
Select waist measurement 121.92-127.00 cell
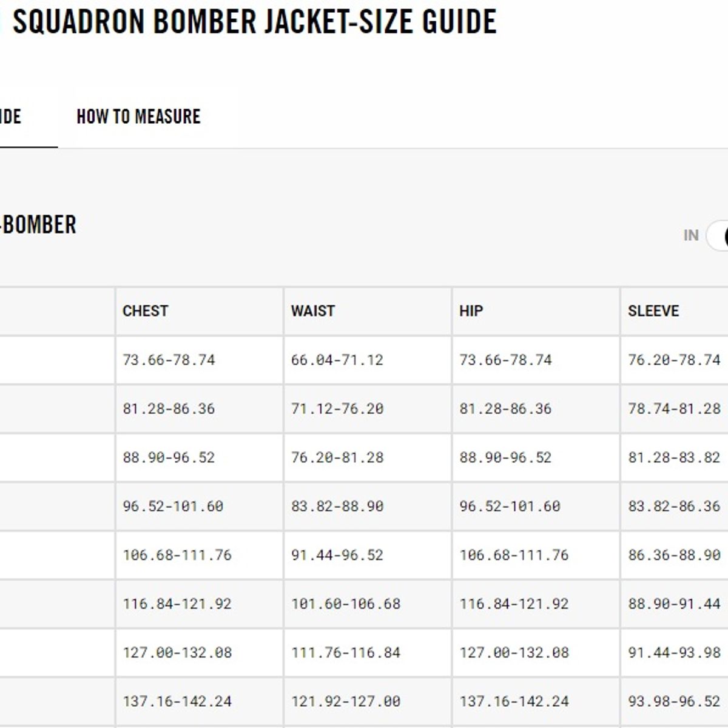[x=346, y=701]
